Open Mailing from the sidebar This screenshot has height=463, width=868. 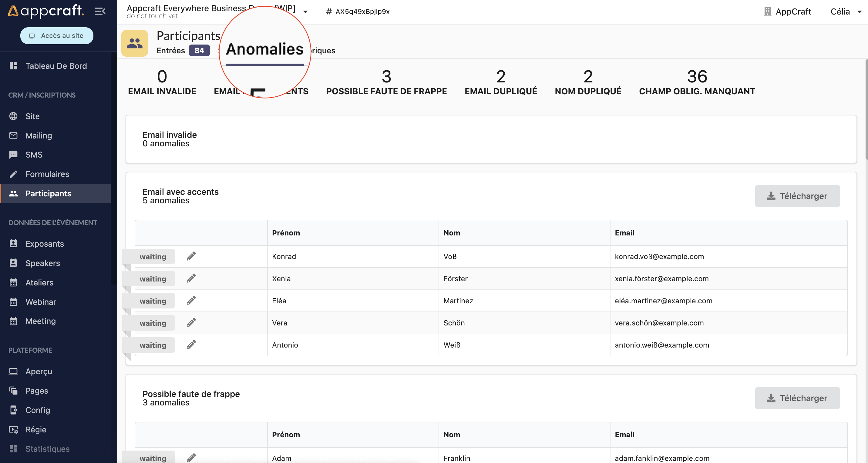pyautogui.click(x=39, y=135)
